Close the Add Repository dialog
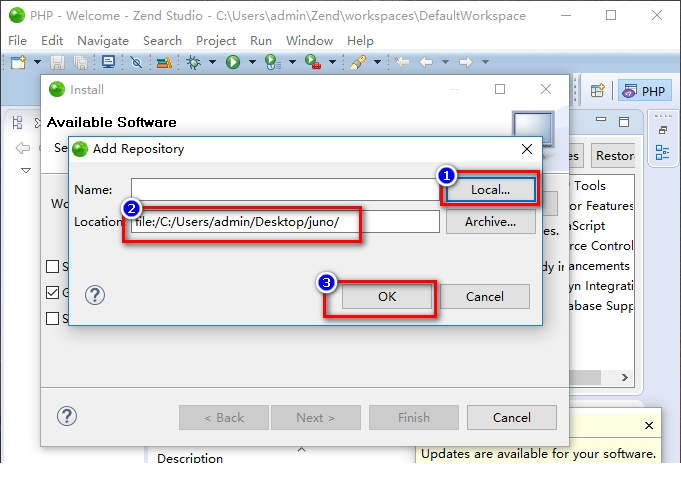Image resolution: width=681 pixels, height=481 pixels. pos(527,149)
